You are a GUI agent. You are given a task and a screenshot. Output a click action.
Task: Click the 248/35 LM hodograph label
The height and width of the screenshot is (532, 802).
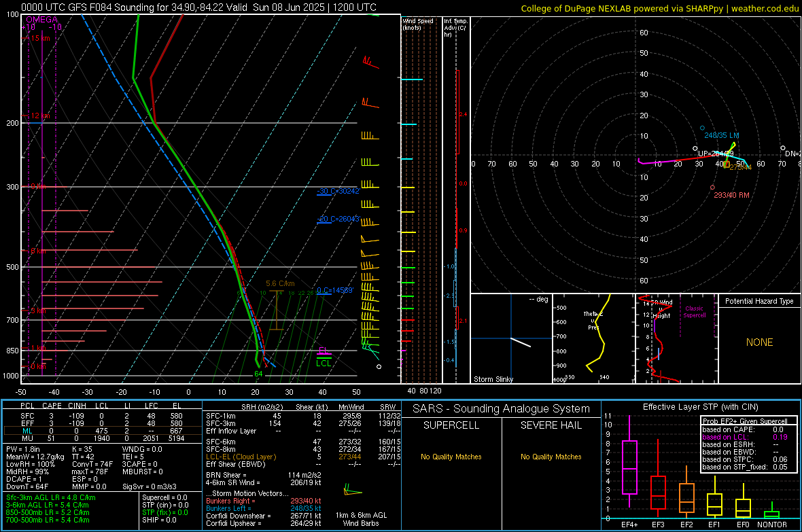(x=721, y=135)
